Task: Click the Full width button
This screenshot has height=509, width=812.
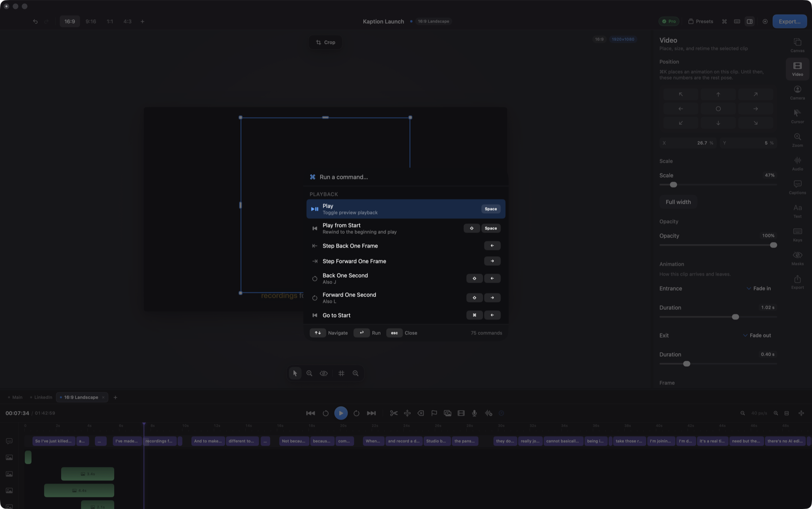Action: coord(678,202)
